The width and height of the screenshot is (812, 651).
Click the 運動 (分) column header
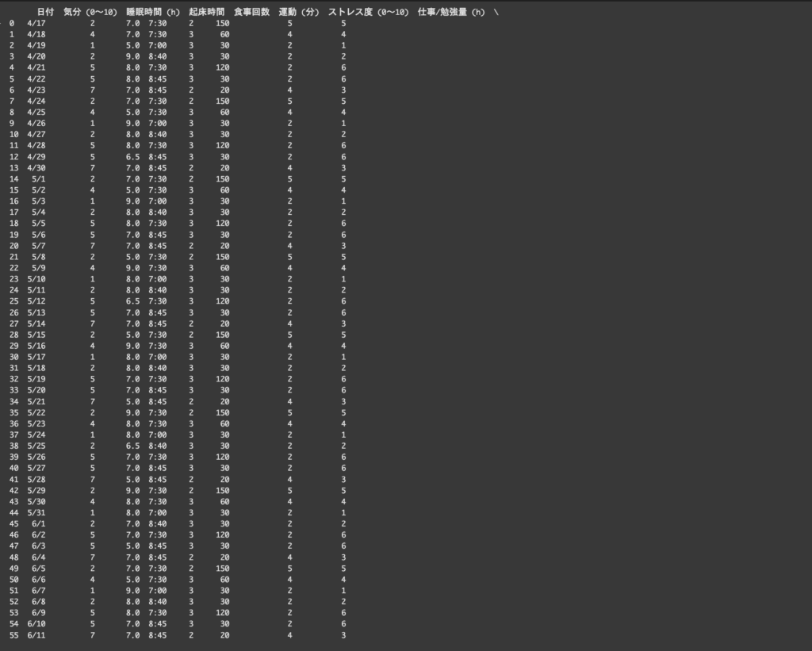tap(299, 12)
